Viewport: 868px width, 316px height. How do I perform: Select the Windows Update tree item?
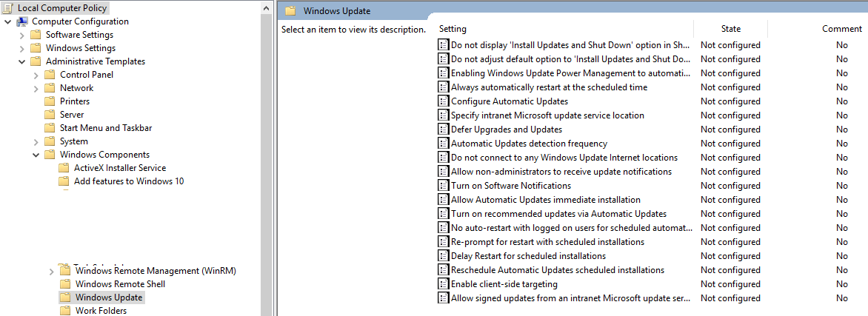click(109, 297)
